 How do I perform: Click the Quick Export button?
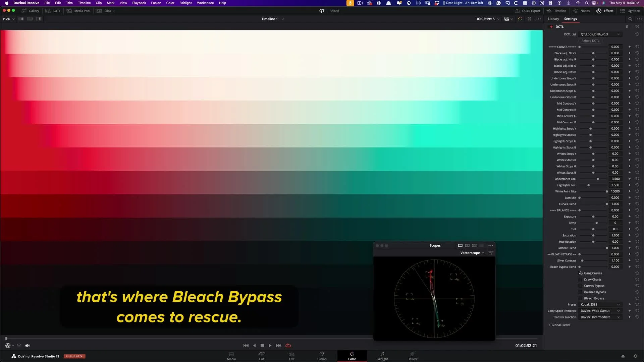pos(528,11)
